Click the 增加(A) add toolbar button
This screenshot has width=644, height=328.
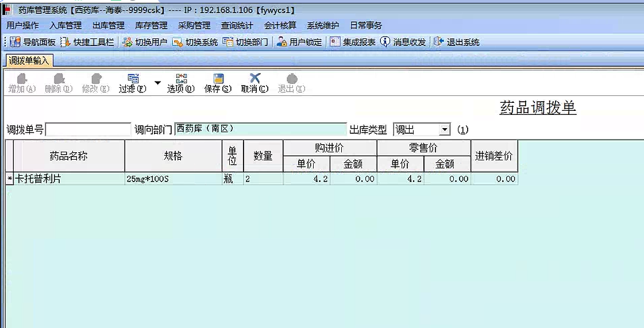[22, 83]
